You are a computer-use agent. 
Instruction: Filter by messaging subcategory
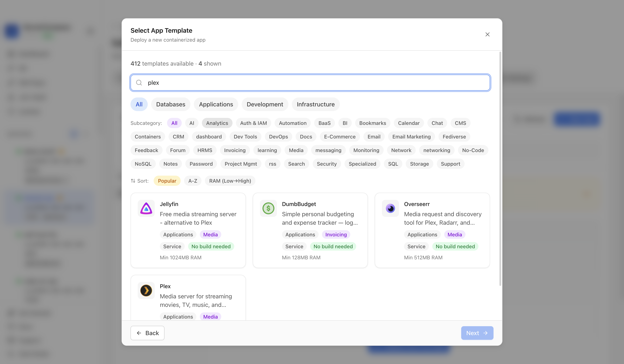click(328, 150)
